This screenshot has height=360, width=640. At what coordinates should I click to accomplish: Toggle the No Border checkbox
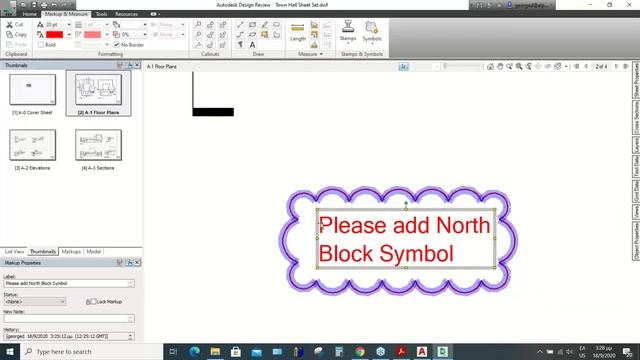pos(117,45)
